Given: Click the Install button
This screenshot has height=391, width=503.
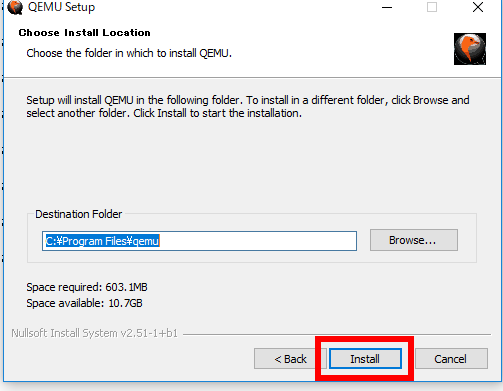Looking at the screenshot, I should [x=365, y=359].
